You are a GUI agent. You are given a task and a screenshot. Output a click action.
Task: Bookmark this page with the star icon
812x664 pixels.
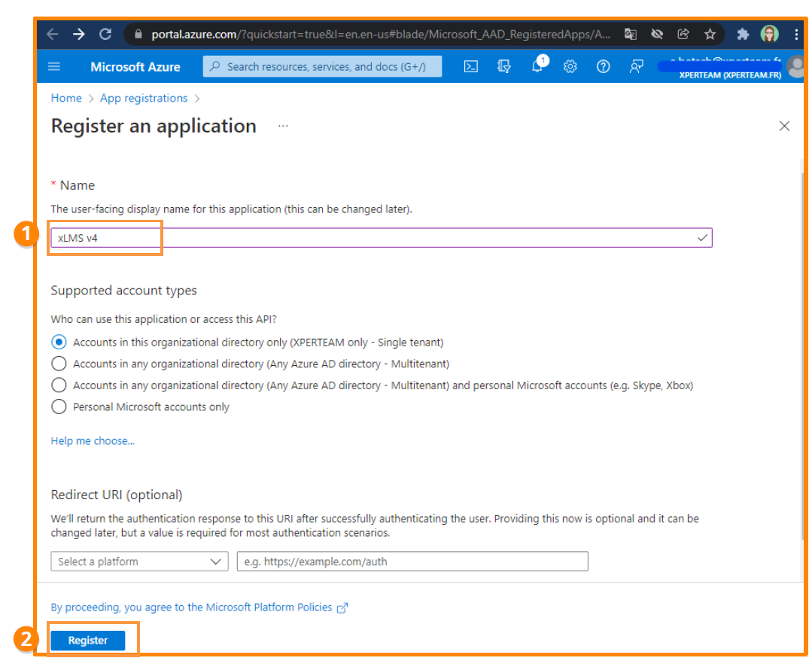[710, 34]
